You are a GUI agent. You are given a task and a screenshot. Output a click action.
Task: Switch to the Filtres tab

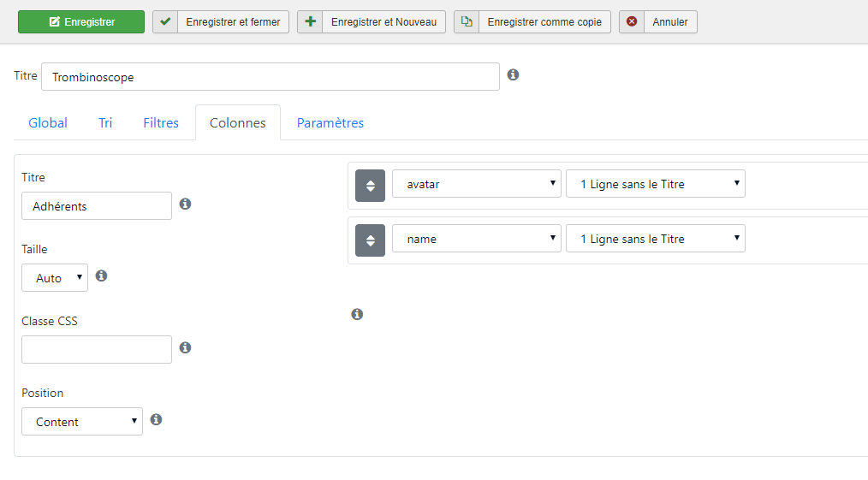coord(161,122)
